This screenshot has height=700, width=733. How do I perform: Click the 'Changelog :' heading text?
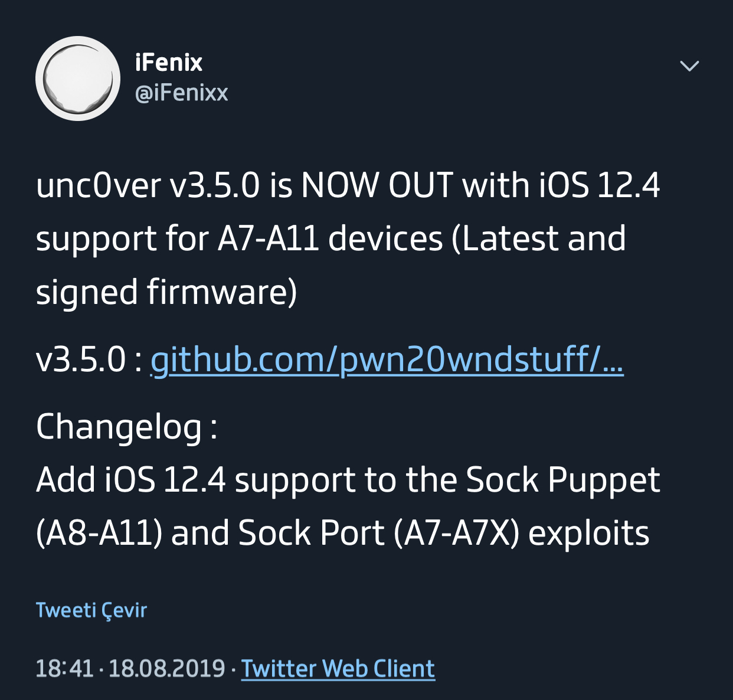127,427
